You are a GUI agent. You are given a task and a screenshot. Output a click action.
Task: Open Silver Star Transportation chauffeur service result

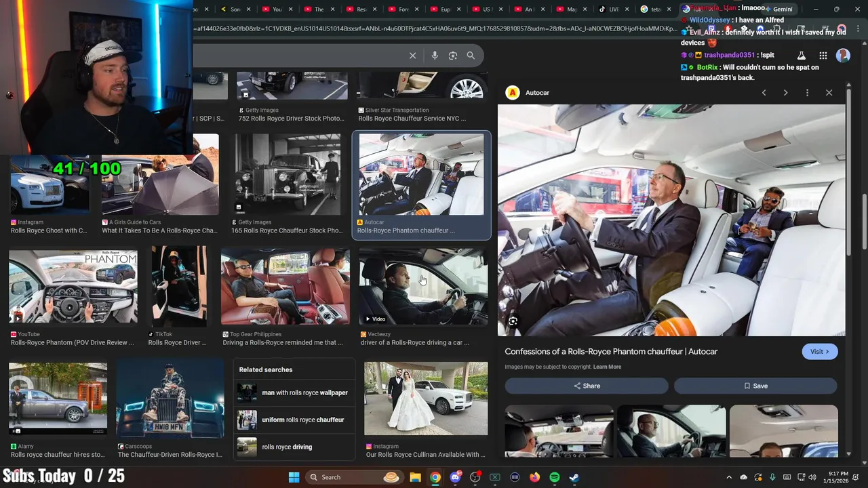tap(422, 86)
